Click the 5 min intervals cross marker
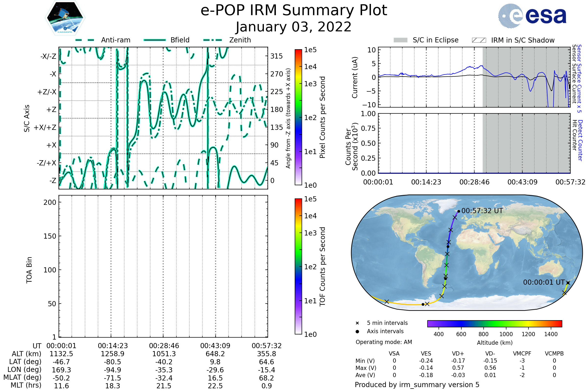 [357, 323]
